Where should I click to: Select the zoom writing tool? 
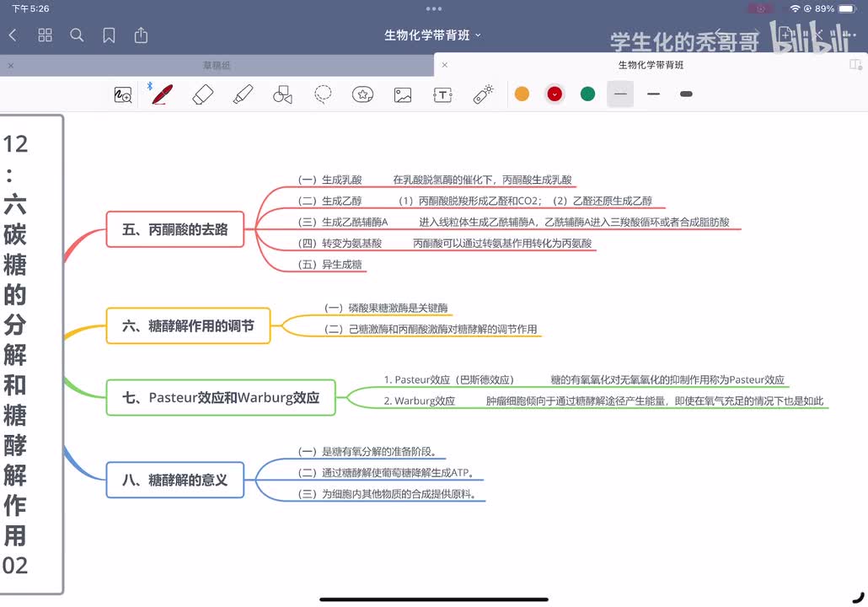(123, 94)
